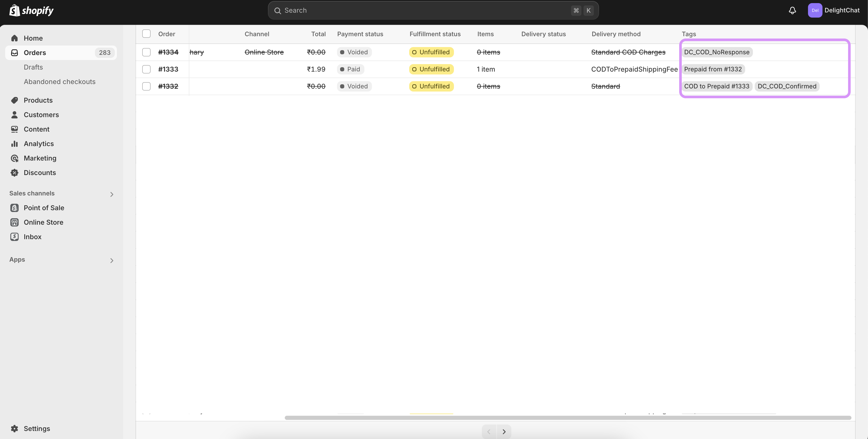
Task: Click the Marketing target icon
Action: [x=14, y=158]
